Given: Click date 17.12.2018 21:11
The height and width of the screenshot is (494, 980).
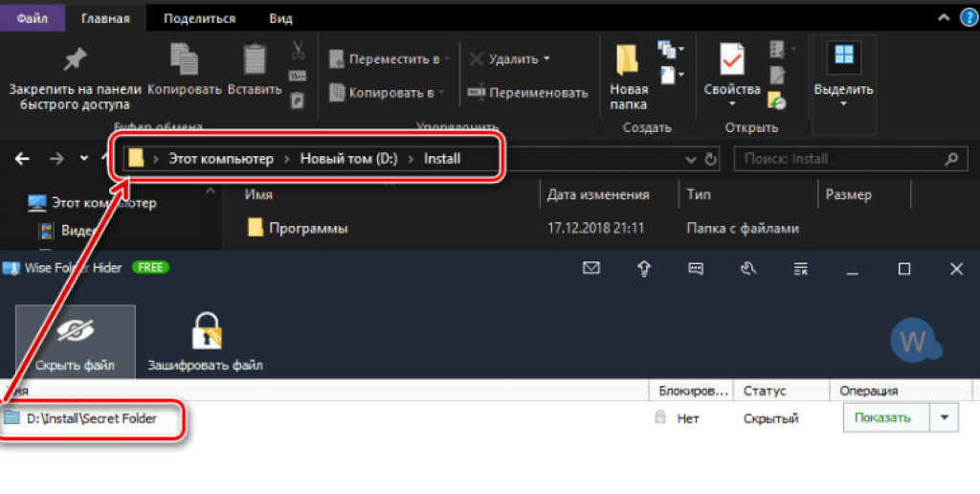Looking at the screenshot, I should pos(595,228).
